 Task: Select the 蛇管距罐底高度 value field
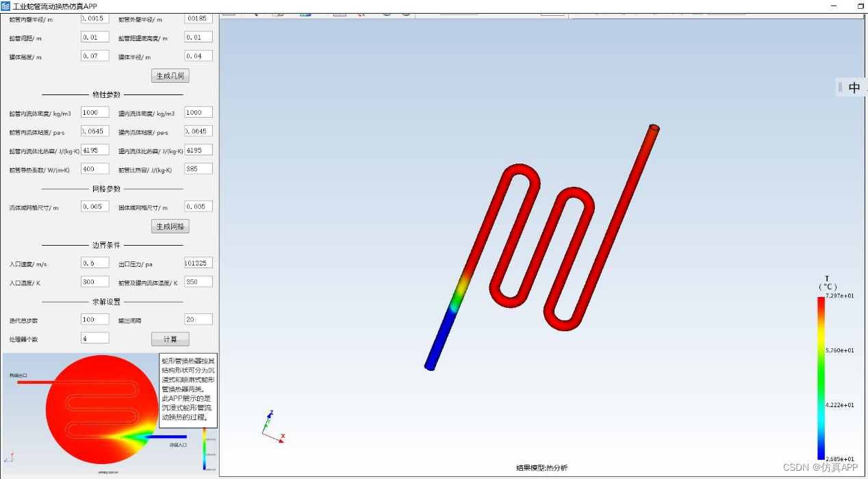(199, 37)
